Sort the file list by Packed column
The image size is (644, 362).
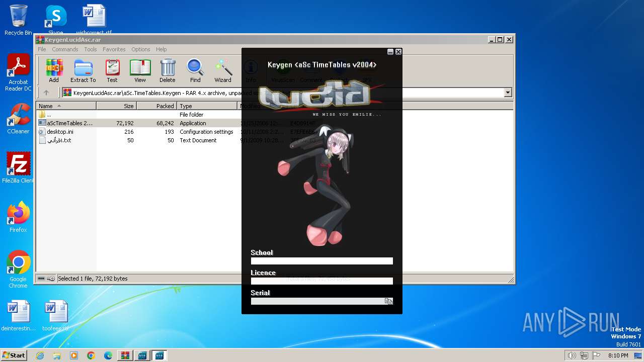tap(156, 106)
